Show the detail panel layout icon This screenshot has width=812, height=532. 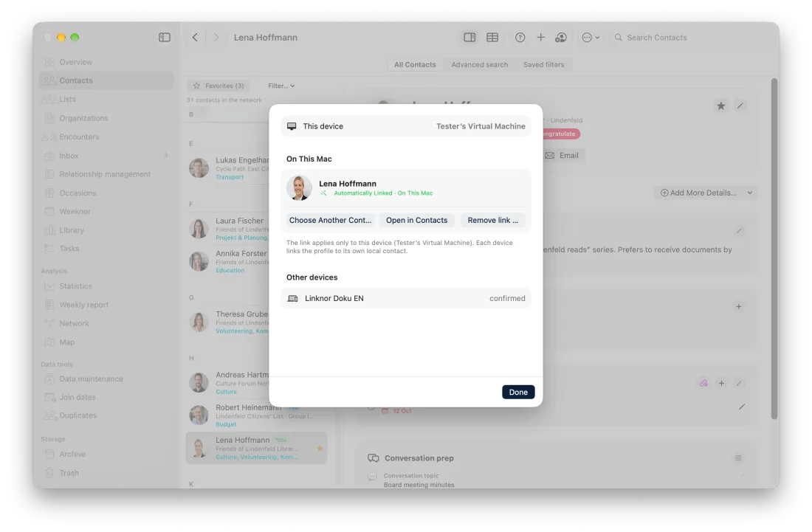(x=469, y=37)
